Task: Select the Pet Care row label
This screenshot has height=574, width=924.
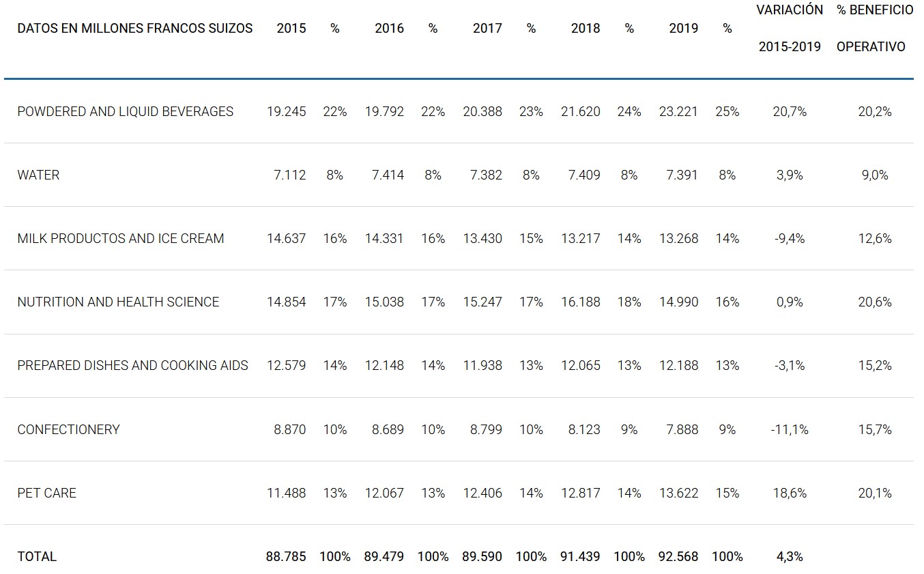Action: (47, 493)
